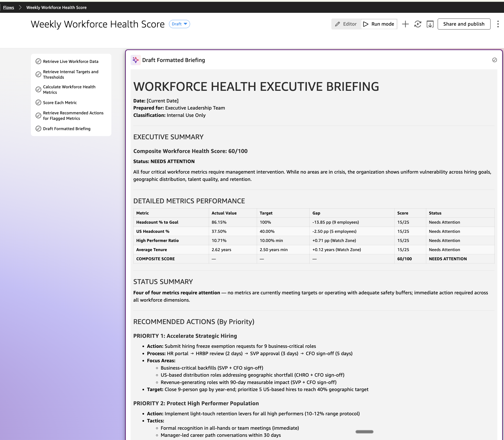Screen dimensions: 504x440
Task: Click the download import icon
Action: (430, 24)
